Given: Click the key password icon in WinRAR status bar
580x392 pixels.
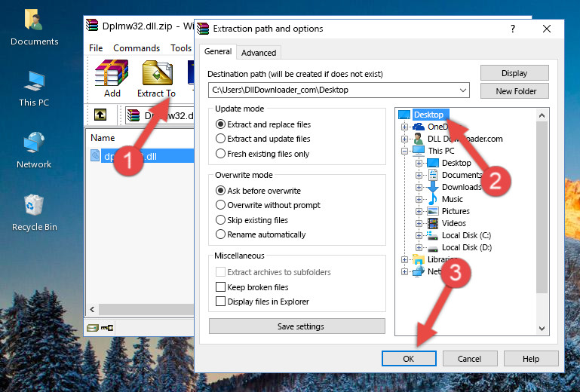Looking at the screenshot, I should click(x=107, y=327).
